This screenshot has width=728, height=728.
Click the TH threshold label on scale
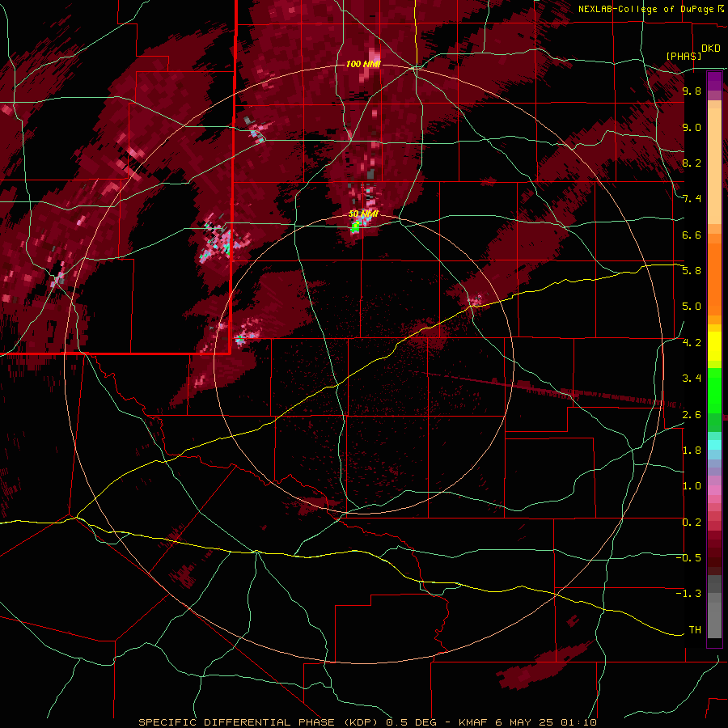click(695, 630)
